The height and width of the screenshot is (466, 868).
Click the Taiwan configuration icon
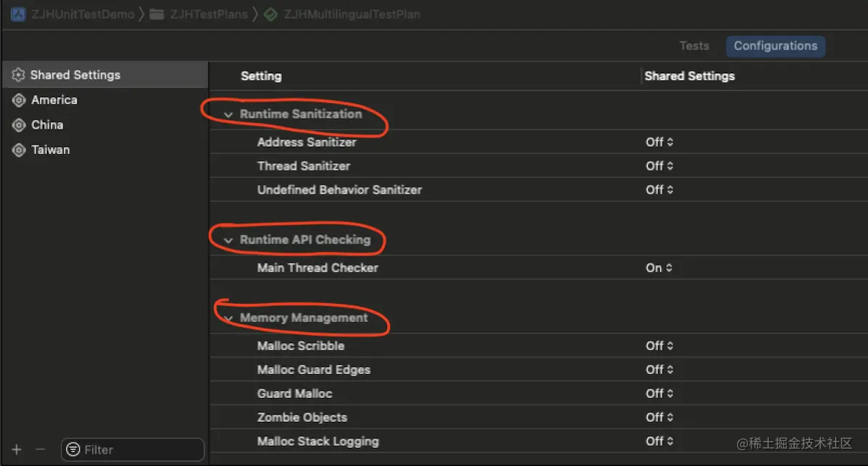coord(19,151)
